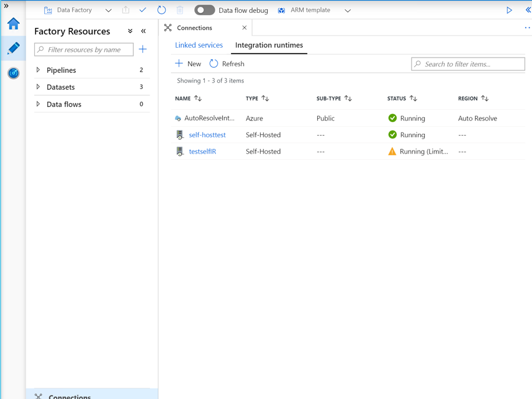Click AutoResolve green Running status icon

[x=392, y=118]
